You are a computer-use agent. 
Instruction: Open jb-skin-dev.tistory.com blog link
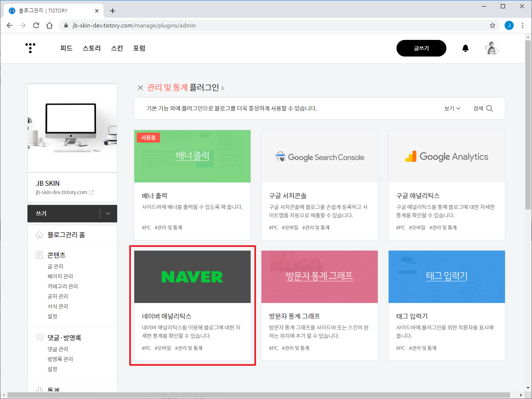pos(62,192)
